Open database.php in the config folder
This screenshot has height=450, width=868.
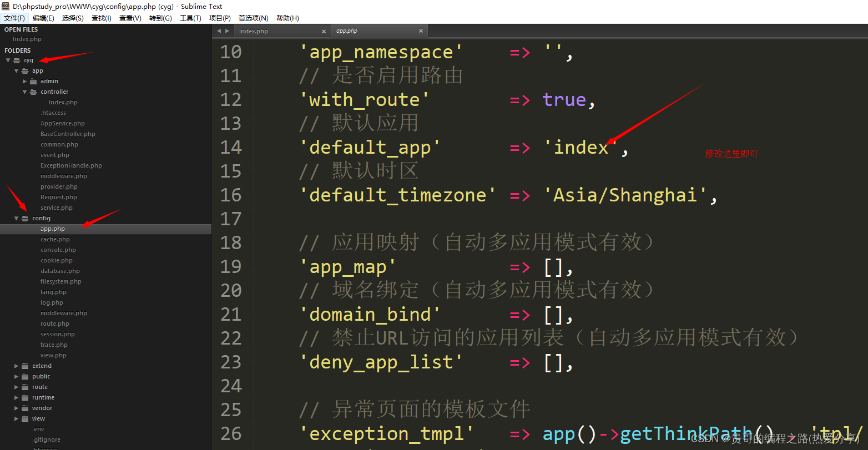point(60,271)
